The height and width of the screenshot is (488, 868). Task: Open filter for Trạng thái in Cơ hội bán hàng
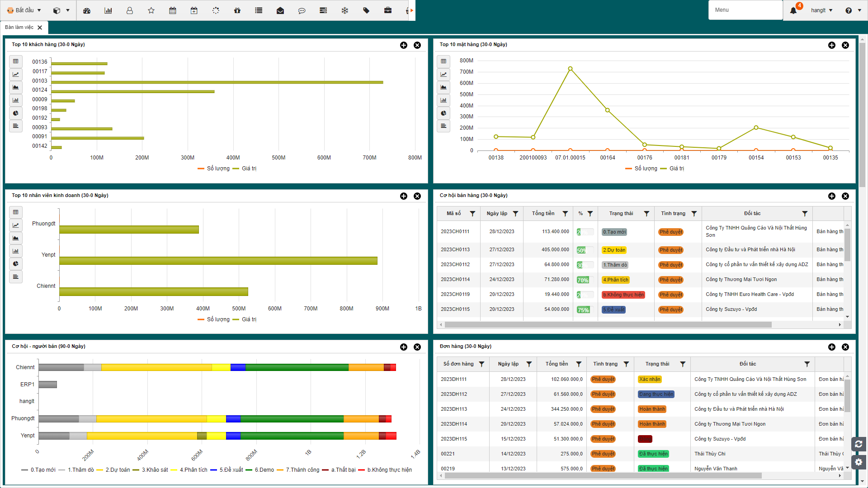[x=646, y=214]
